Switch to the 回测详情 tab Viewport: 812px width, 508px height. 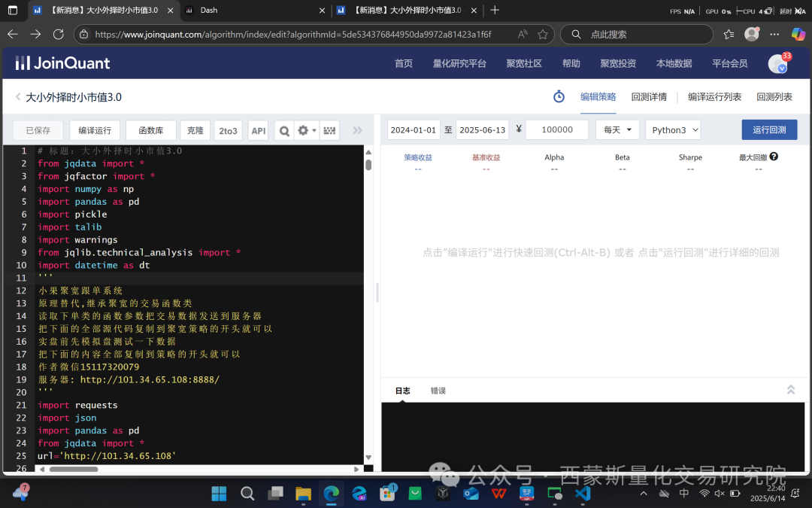pos(649,97)
